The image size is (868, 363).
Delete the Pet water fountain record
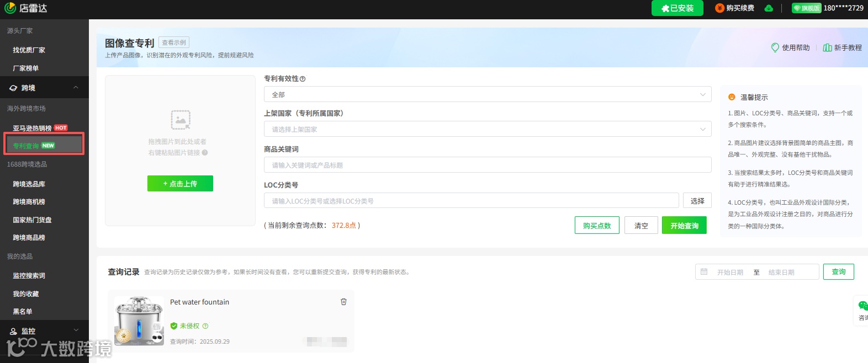(343, 302)
